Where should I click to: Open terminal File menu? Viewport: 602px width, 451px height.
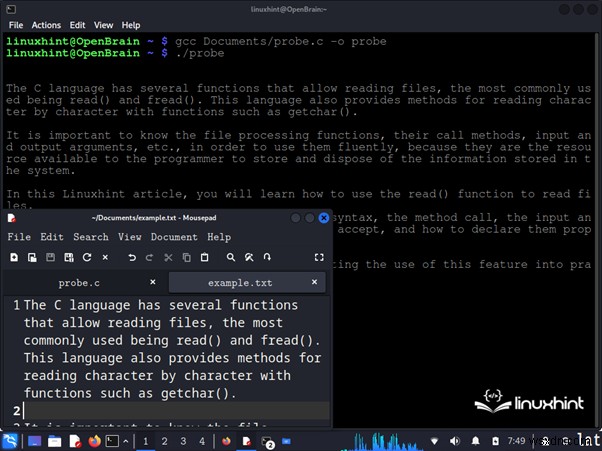tap(16, 25)
